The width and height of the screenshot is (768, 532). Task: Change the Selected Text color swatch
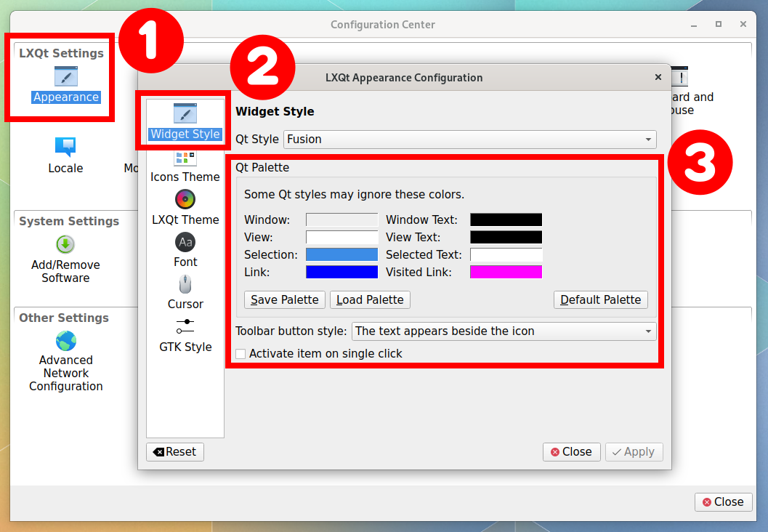(506, 254)
